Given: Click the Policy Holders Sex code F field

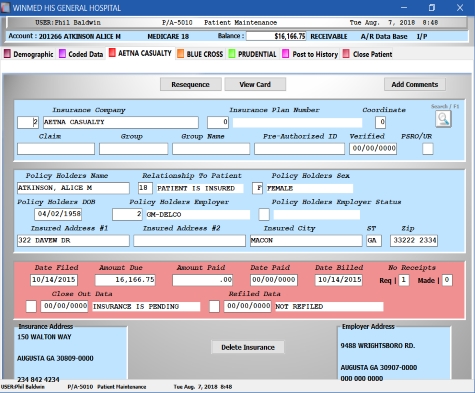Looking at the screenshot, I should [x=257, y=188].
